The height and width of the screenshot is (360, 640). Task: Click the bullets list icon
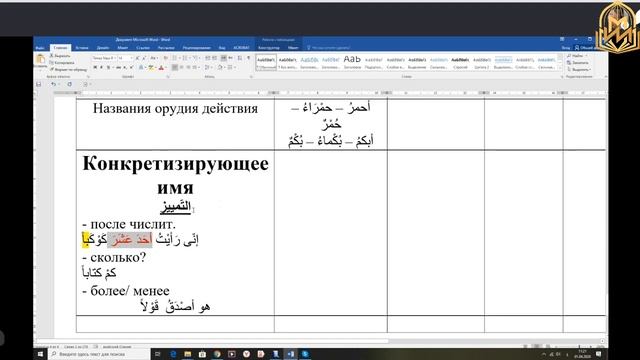[x=174, y=58]
